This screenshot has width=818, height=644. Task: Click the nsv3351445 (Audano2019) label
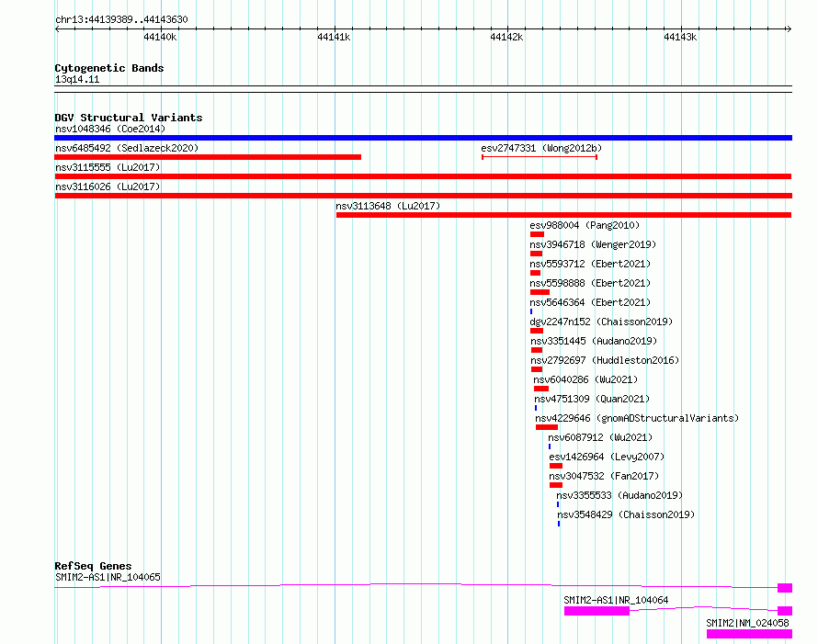(x=594, y=341)
